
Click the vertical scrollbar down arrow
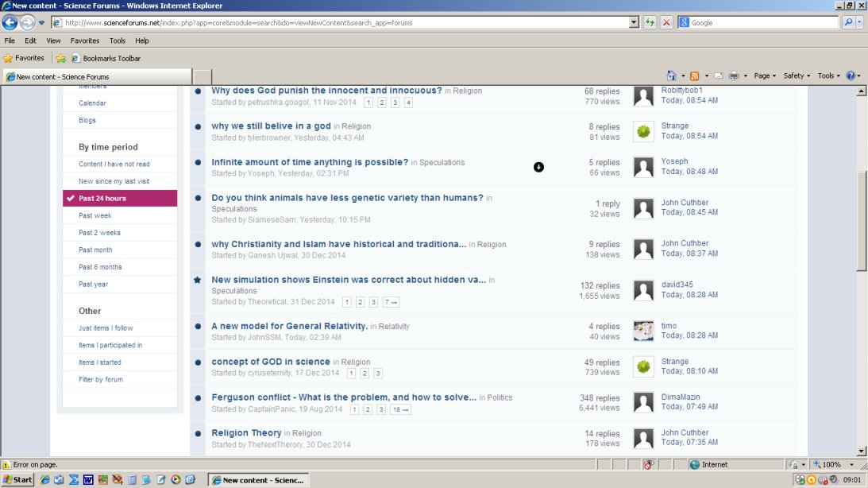click(862, 451)
